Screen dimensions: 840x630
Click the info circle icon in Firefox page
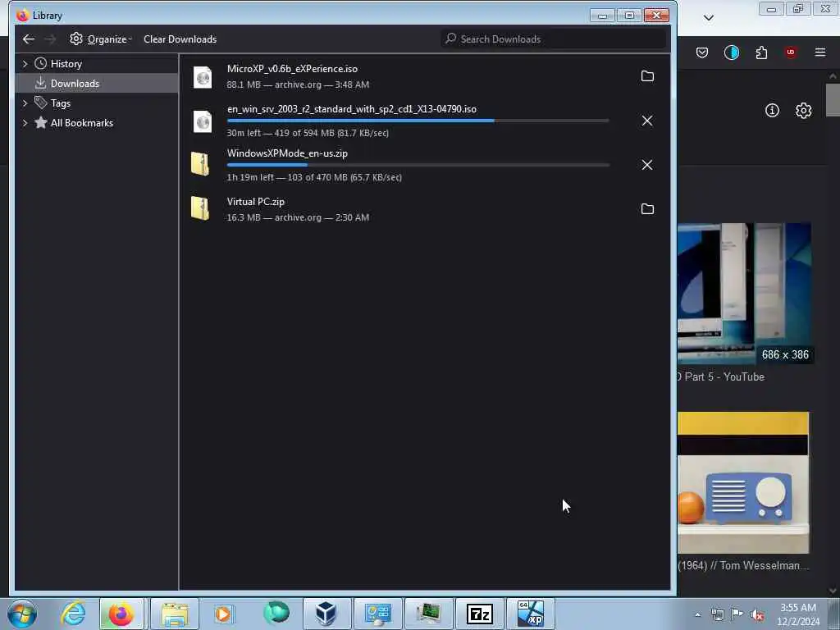[772, 111]
